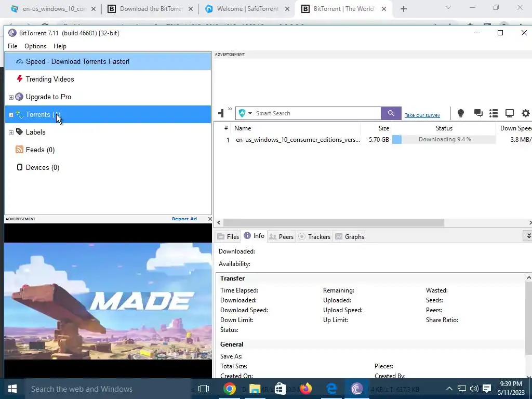Open the browser tab search chevron
Screen dimensions: 532x399
448,7
